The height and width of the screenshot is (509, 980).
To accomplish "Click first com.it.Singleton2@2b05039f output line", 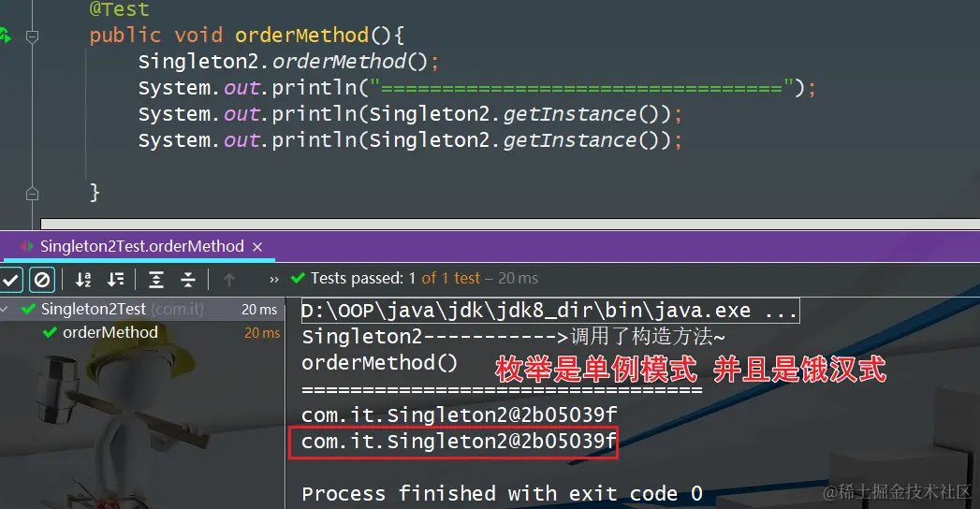I will click(460, 414).
